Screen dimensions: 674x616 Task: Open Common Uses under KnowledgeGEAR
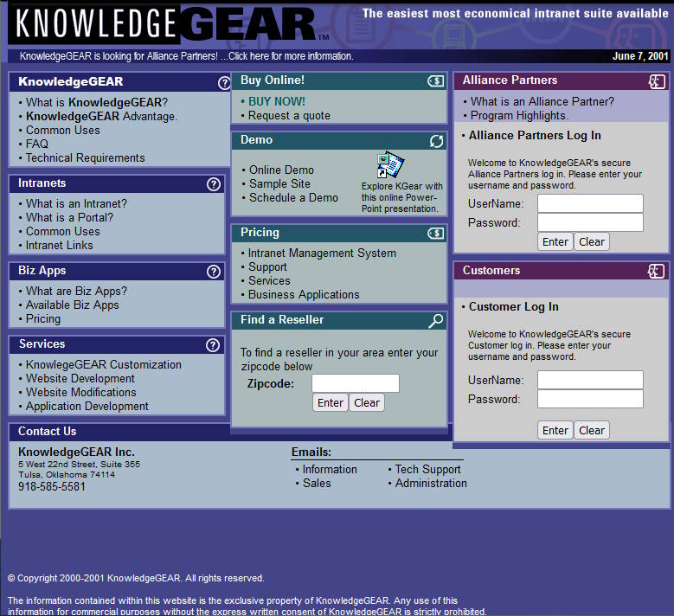(x=63, y=131)
